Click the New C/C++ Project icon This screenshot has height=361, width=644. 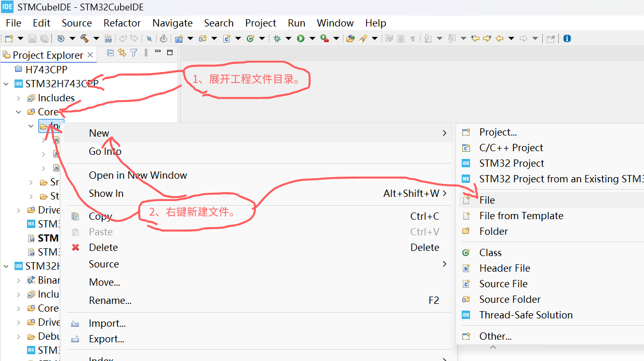pos(179,38)
